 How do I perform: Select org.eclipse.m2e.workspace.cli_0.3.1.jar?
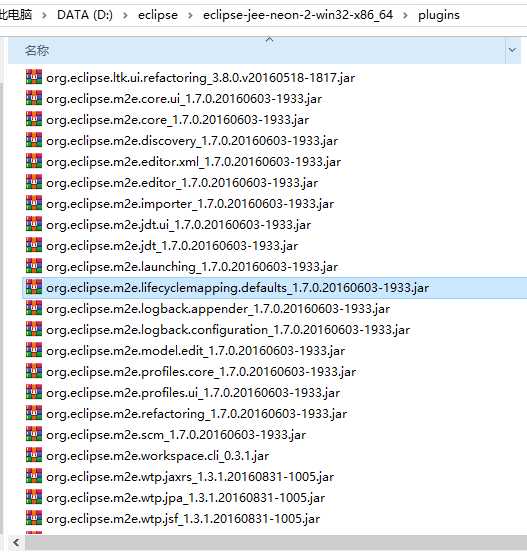click(157, 456)
